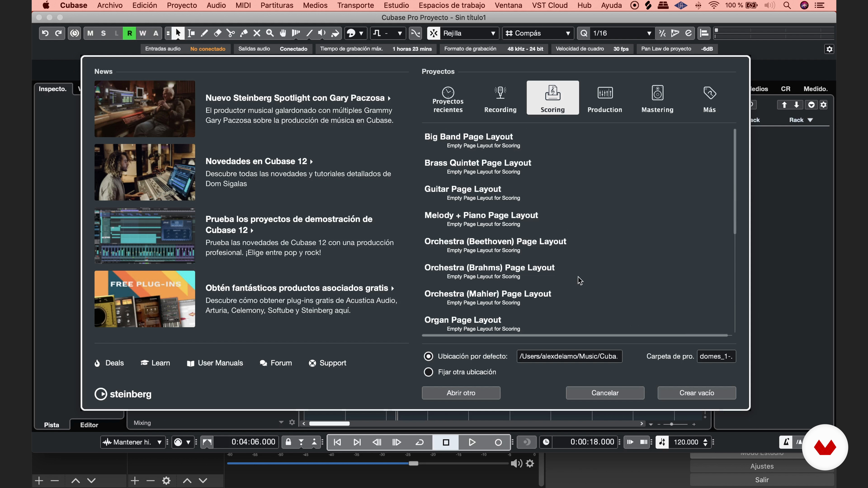868x488 pixels.
Task: Activate cycle loop in the transport
Action: point(420,442)
